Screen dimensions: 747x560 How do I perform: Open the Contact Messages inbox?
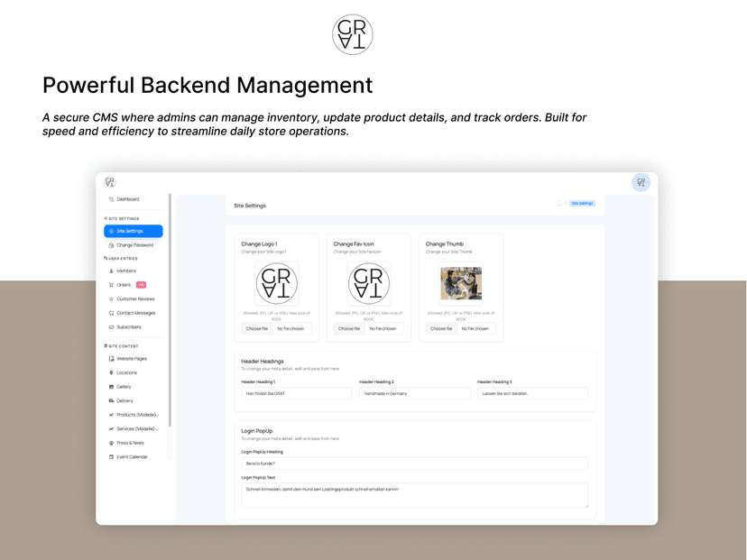coord(135,313)
